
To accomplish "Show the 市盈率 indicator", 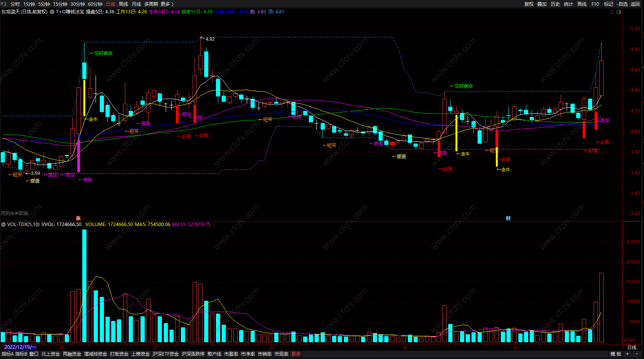I will point(231,354).
